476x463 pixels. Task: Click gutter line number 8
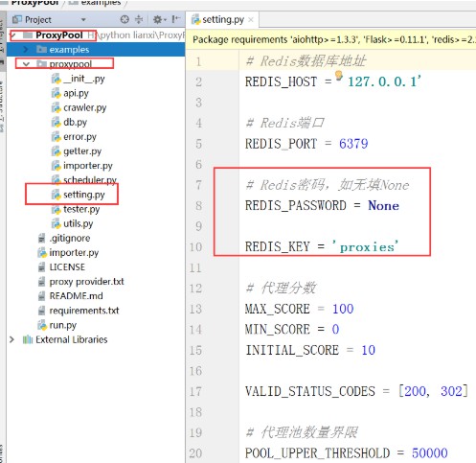(x=198, y=206)
